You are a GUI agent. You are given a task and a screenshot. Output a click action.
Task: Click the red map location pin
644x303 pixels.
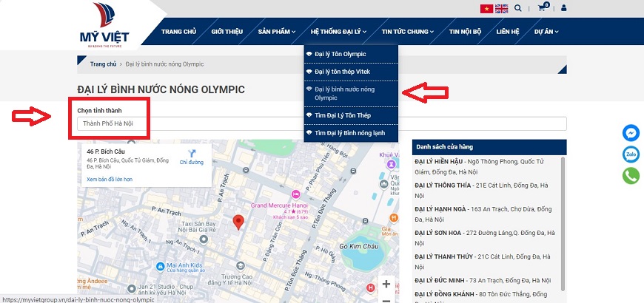[238, 222]
